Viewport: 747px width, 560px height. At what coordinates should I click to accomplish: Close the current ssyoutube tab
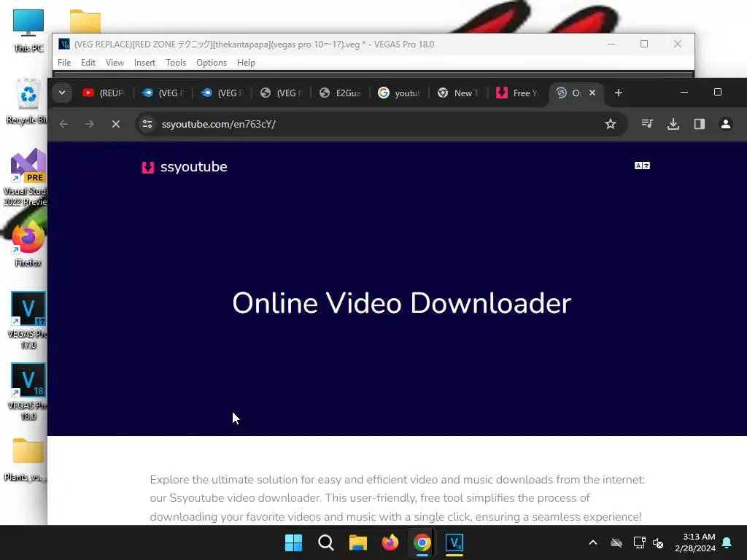click(592, 93)
